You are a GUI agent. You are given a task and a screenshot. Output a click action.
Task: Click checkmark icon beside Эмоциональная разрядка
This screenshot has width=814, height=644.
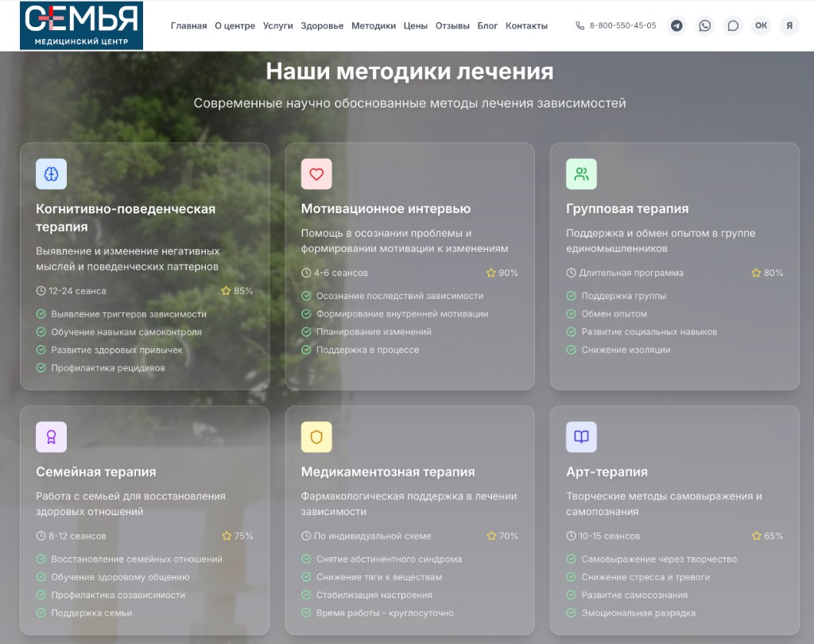tap(571, 613)
